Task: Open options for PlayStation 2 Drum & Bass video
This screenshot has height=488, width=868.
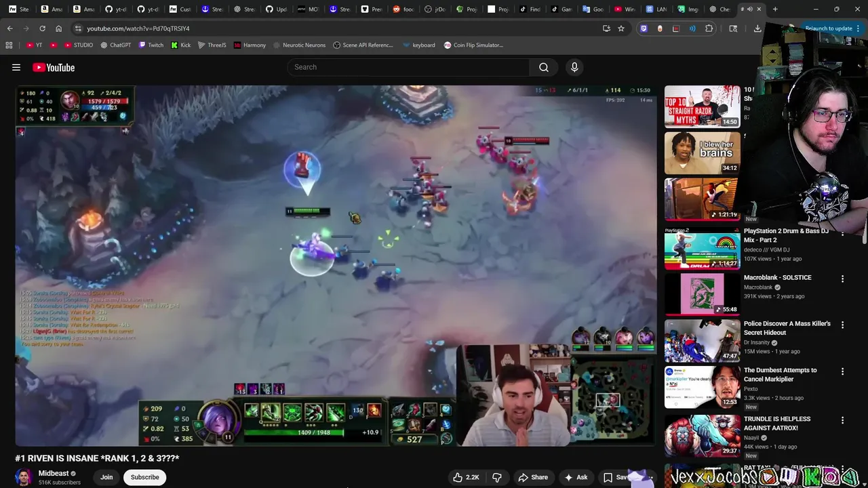Action: coord(842,232)
